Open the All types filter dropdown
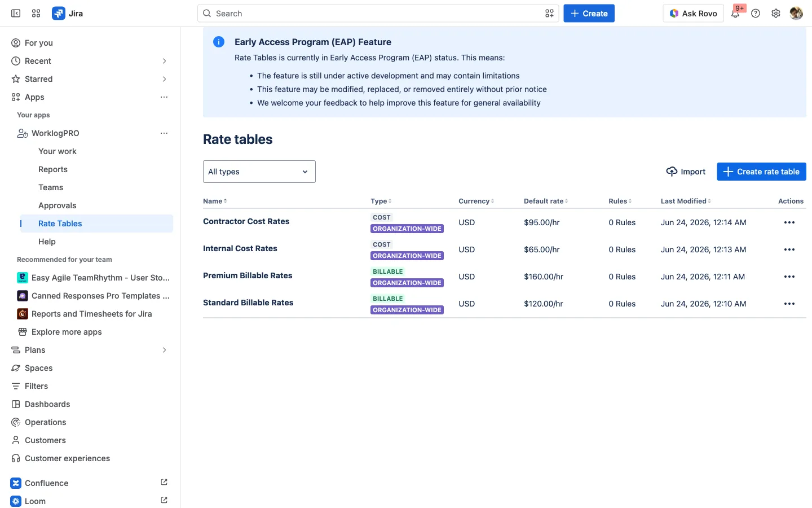 coord(259,172)
